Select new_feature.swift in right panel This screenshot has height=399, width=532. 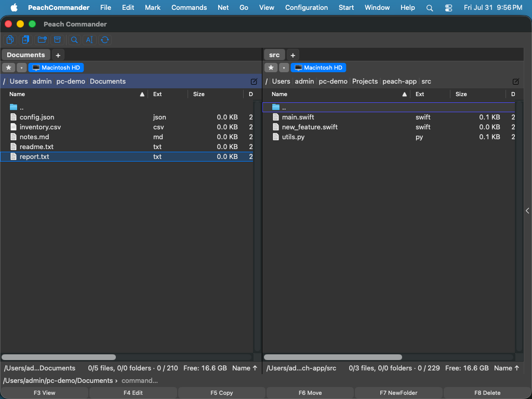tap(389, 127)
